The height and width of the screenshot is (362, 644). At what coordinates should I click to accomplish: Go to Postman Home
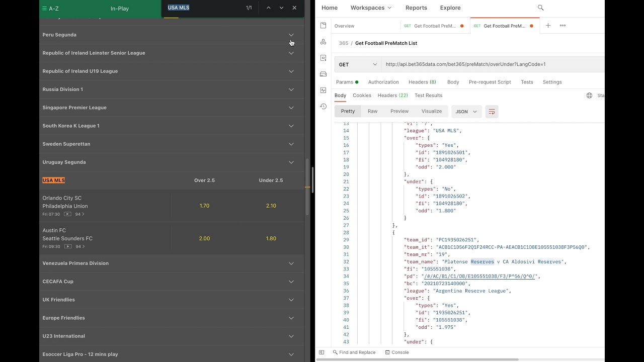[330, 8]
